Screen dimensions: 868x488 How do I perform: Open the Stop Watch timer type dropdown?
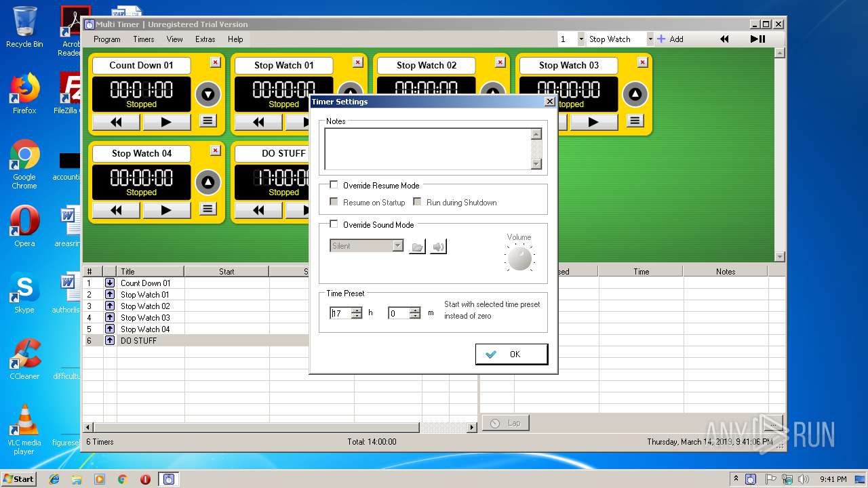point(650,39)
